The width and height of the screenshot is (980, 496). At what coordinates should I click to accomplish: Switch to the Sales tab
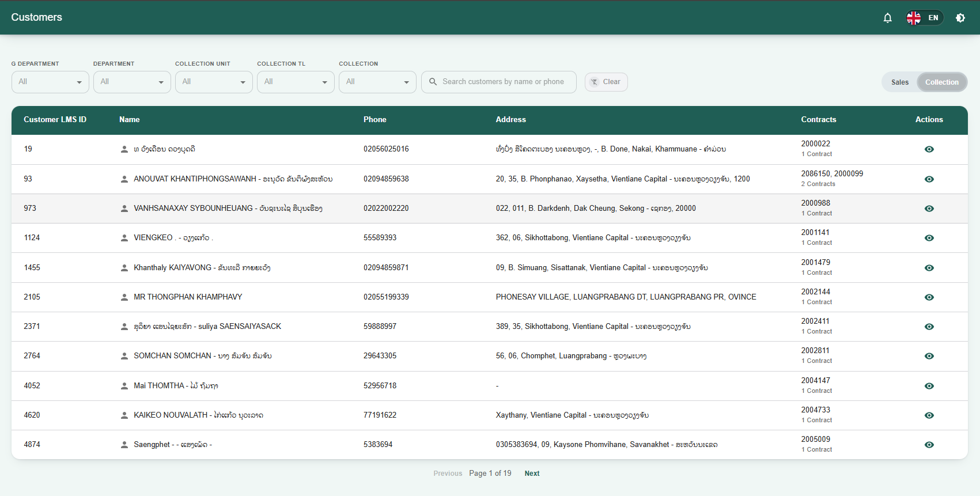900,82
